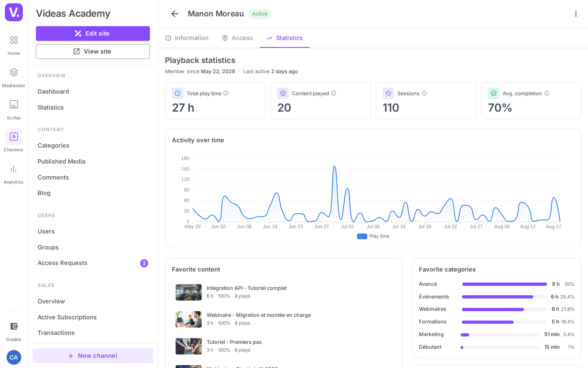Toggle the Play time legend in chart
588x368 pixels.
tap(373, 236)
